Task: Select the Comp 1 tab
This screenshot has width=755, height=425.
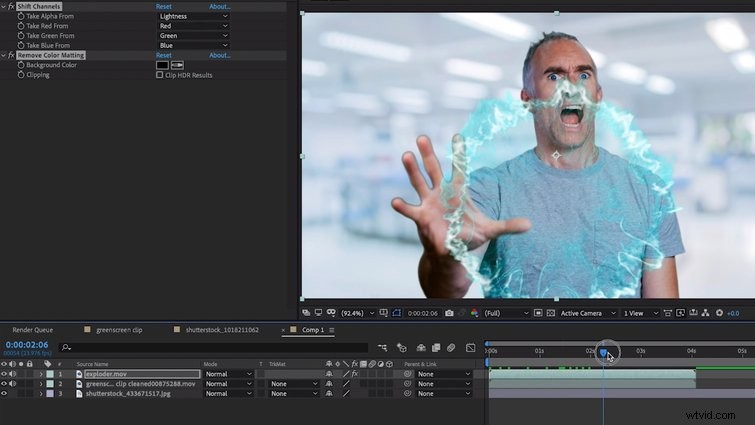Action: tap(313, 330)
